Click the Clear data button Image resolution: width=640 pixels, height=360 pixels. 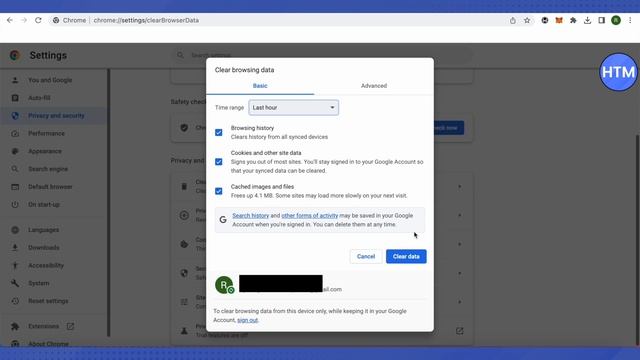coord(406,256)
